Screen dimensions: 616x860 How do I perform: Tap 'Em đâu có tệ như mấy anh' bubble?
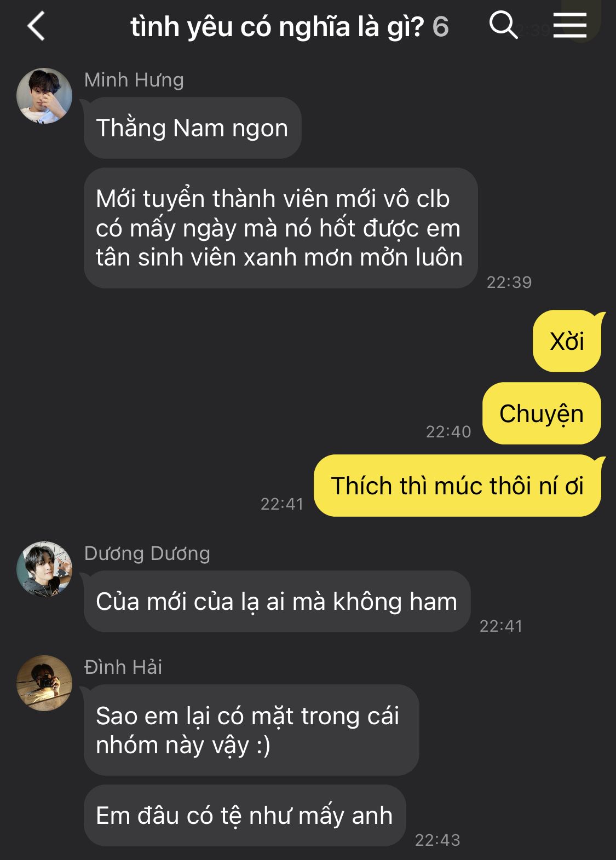245,816
